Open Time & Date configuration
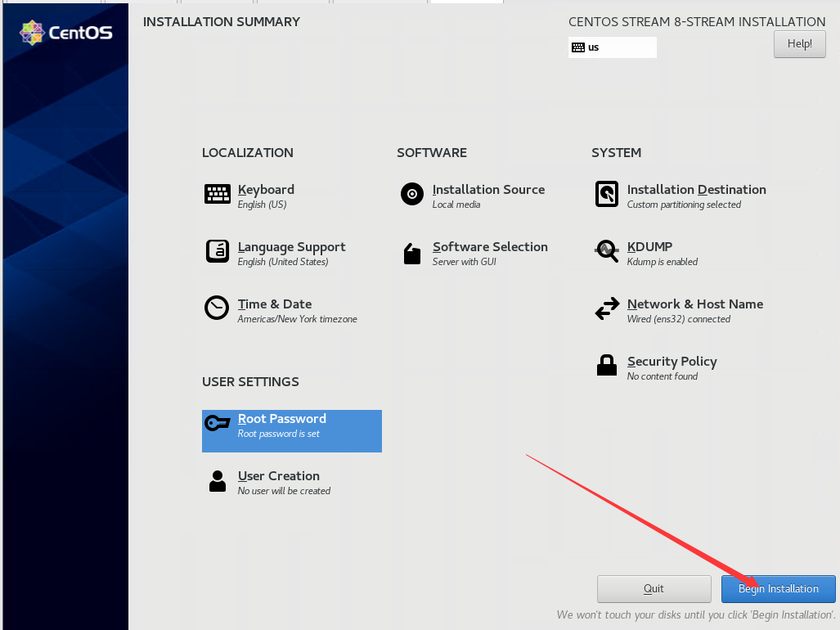The width and height of the screenshot is (840, 630). (275, 304)
